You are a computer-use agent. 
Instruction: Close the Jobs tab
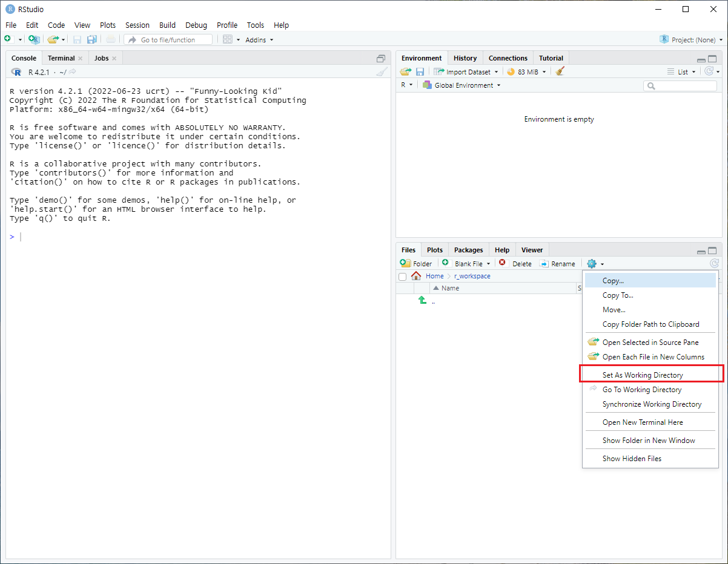[114, 59]
